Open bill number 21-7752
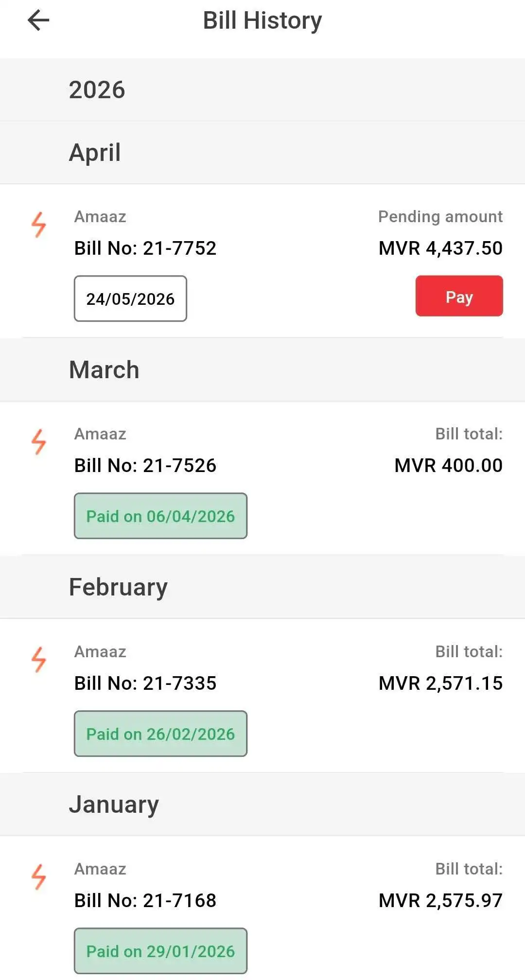This screenshot has height=980, width=525. tap(145, 248)
